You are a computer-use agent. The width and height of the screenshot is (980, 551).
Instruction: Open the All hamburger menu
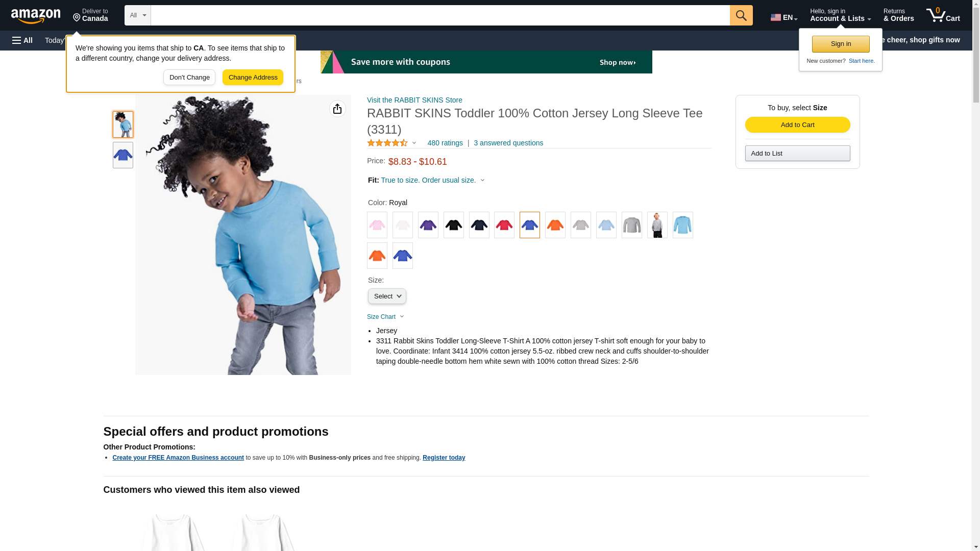coord(22,40)
